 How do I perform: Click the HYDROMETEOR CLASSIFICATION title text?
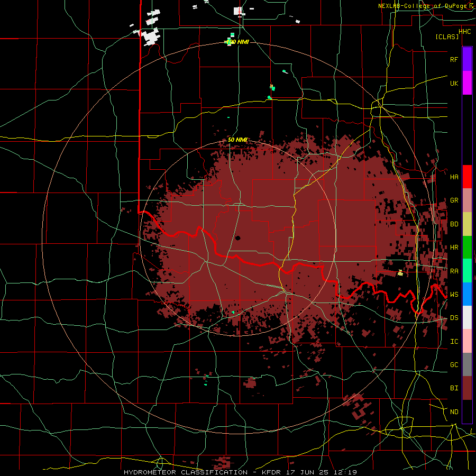186,472
